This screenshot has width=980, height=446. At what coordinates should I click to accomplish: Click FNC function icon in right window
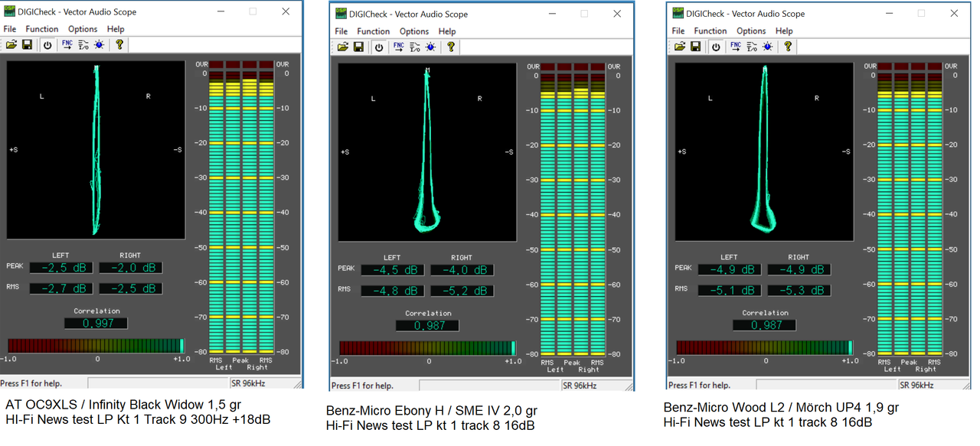(736, 47)
